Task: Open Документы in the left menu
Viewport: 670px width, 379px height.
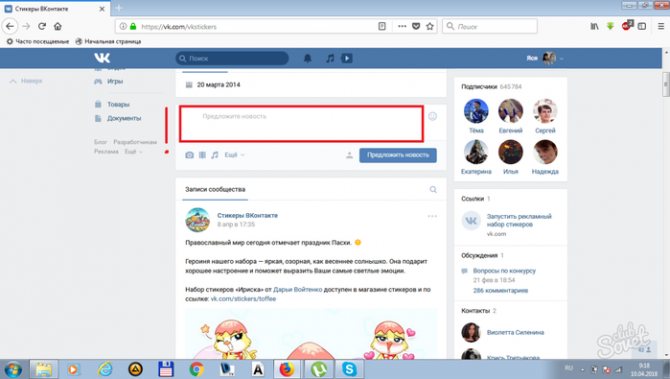Action: (x=123, y=118)
